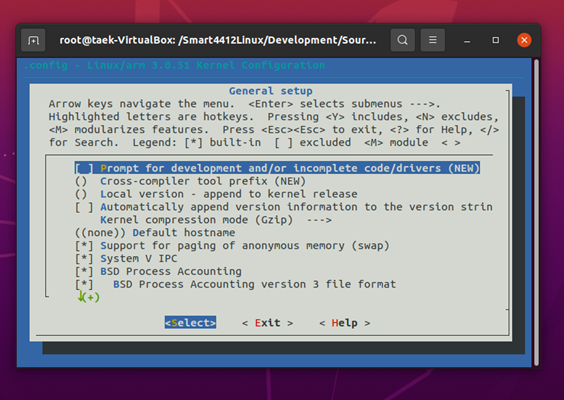
Task: Click the < Help > button
Action: click(x=345, y=323)
